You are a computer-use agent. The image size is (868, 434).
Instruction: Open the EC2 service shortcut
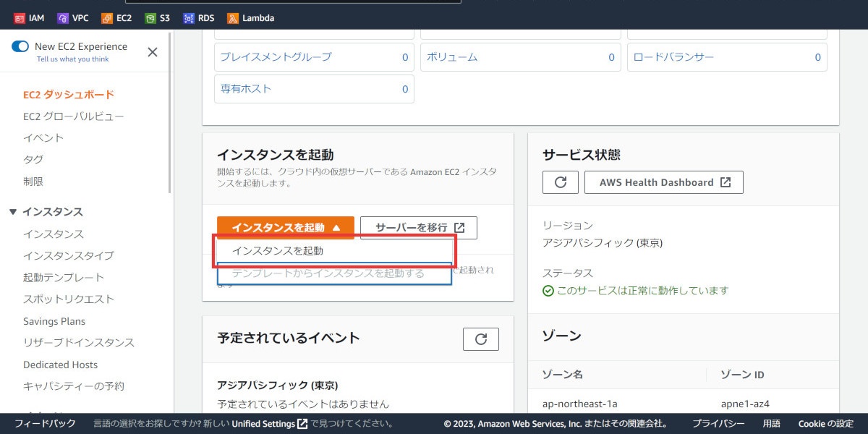tap(116, 18)
